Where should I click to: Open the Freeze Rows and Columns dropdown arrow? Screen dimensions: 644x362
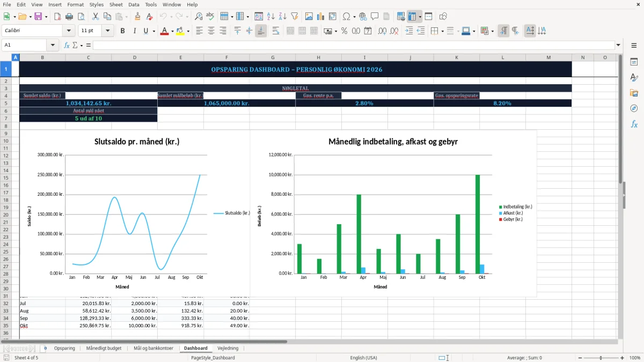coord(420,17)
